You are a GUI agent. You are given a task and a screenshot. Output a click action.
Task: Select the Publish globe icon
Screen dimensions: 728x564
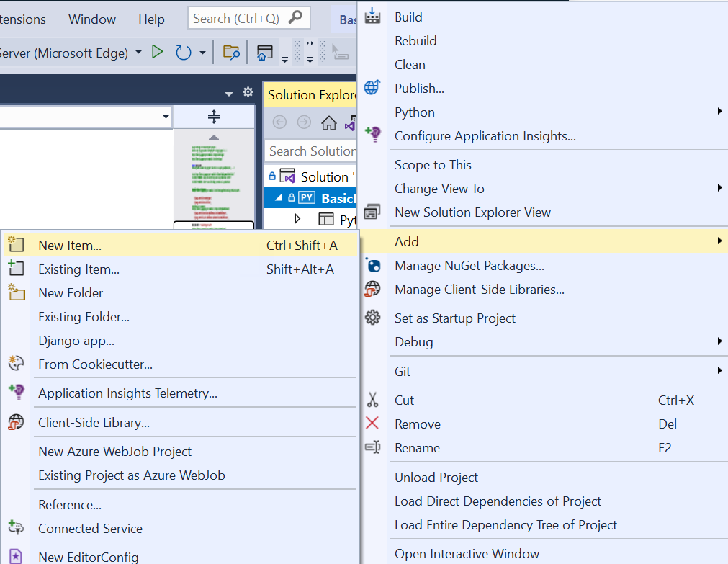372,88
